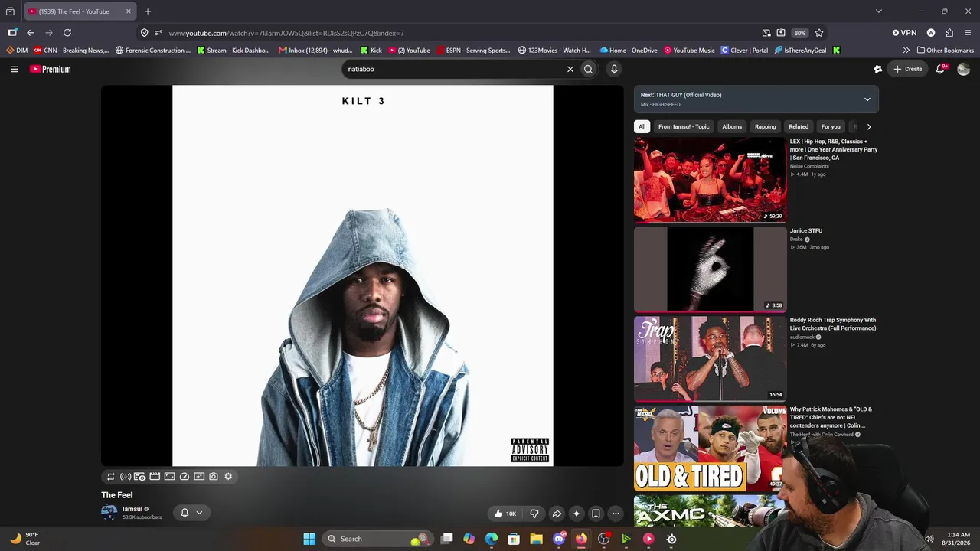Screen dimensions: 980x551
Task: Open the CNN - Breaking News bookmark
Action: point(70,51)
